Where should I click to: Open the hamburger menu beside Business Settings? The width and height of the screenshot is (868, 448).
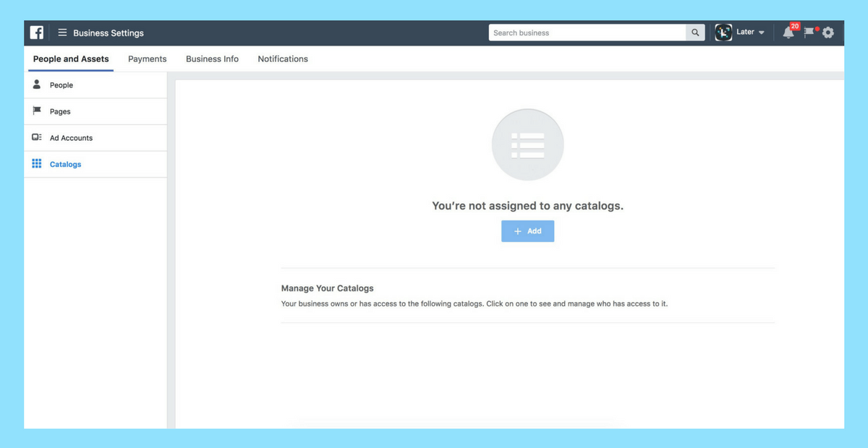click(62, 33)
